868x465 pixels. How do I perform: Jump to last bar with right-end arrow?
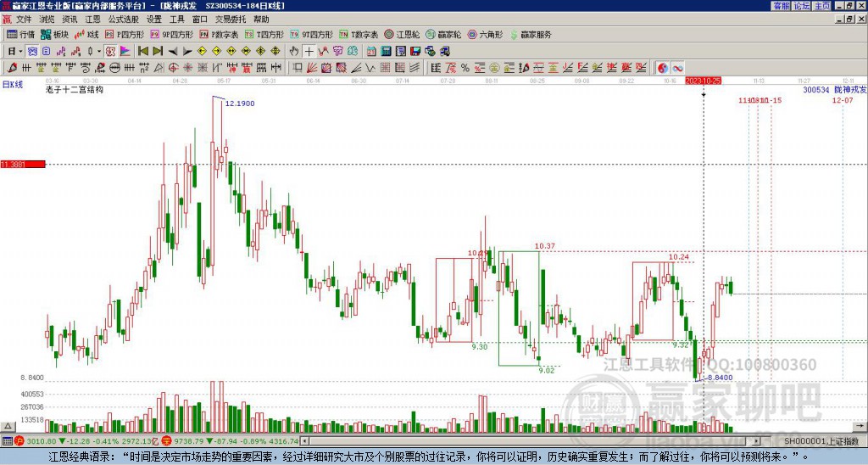pyautogui.click(x=158, y=51)
